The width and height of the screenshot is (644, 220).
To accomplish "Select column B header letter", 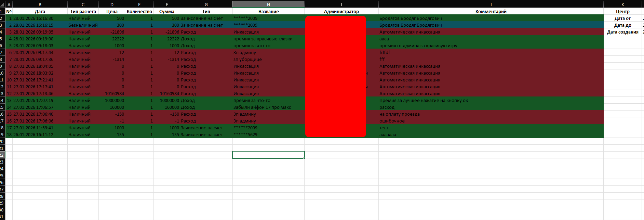I will coord(40,4).
